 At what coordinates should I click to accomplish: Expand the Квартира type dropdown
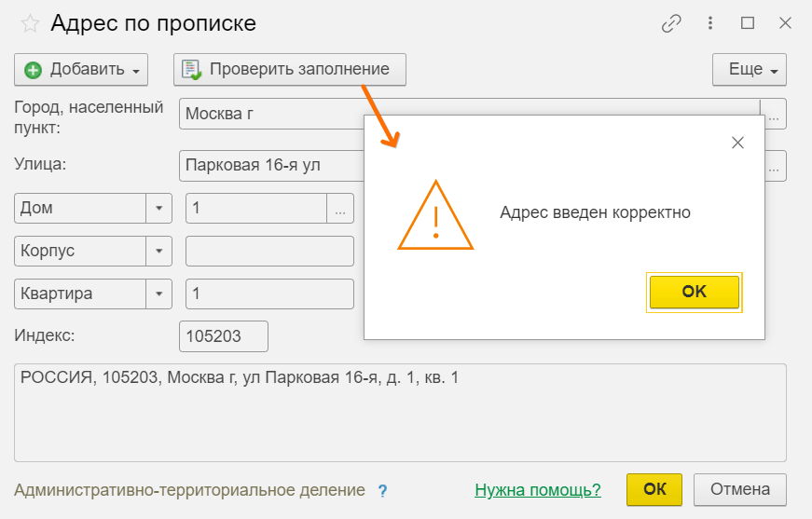159,294
